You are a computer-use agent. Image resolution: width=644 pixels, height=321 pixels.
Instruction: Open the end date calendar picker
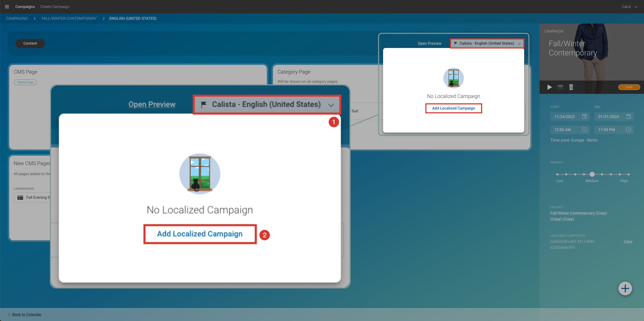629,117
